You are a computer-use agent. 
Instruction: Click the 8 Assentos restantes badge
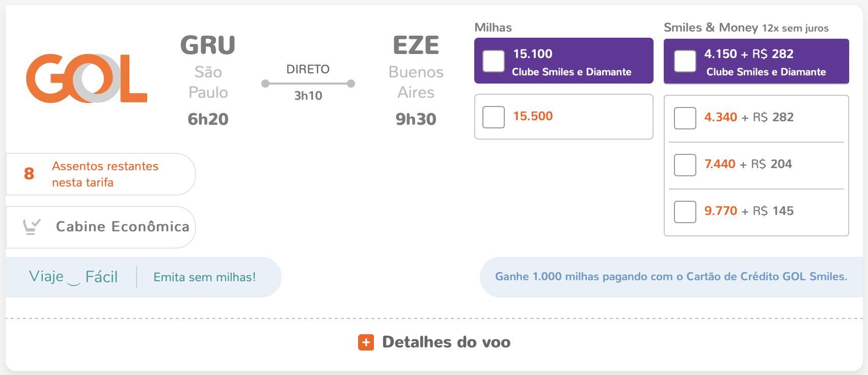tap(101, 174)
